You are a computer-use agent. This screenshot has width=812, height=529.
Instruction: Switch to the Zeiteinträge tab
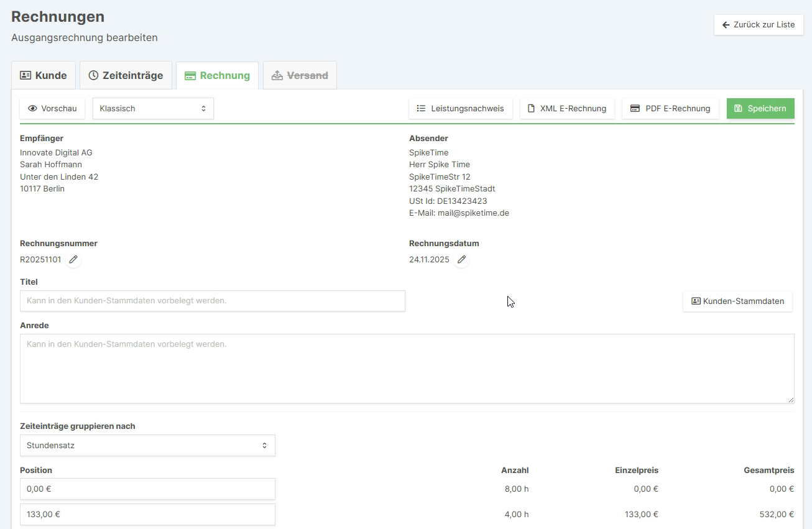(126, 75)
